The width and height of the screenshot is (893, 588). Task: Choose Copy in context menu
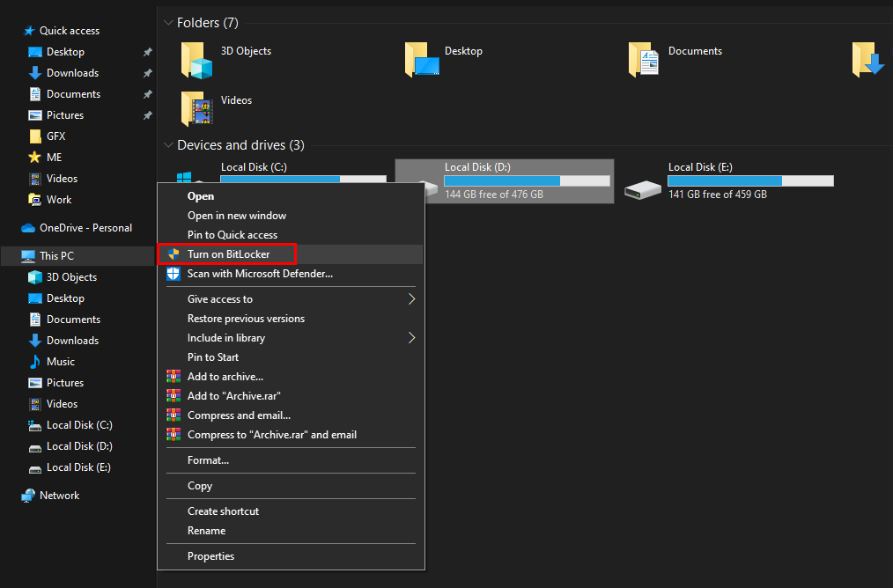(199, 486)
